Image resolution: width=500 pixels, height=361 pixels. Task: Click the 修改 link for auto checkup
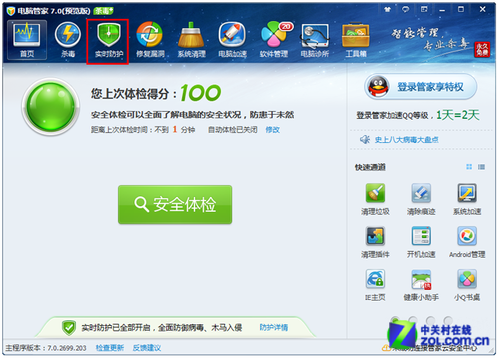(x=272, y=130)
